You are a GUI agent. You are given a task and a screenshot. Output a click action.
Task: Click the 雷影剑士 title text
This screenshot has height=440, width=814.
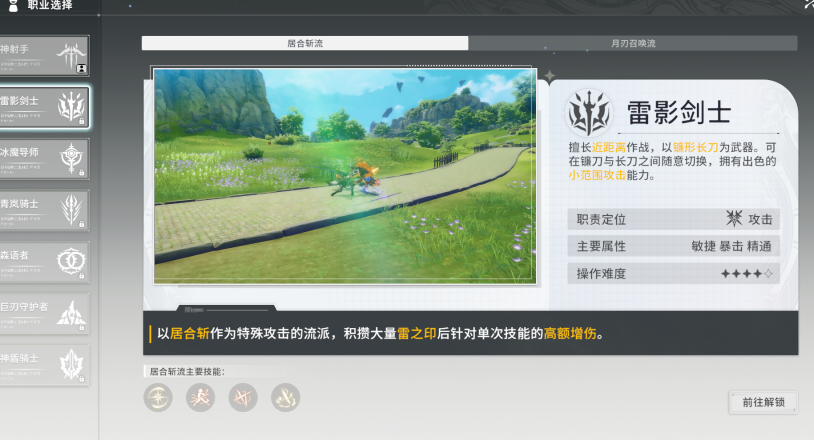tap(679, 113)
